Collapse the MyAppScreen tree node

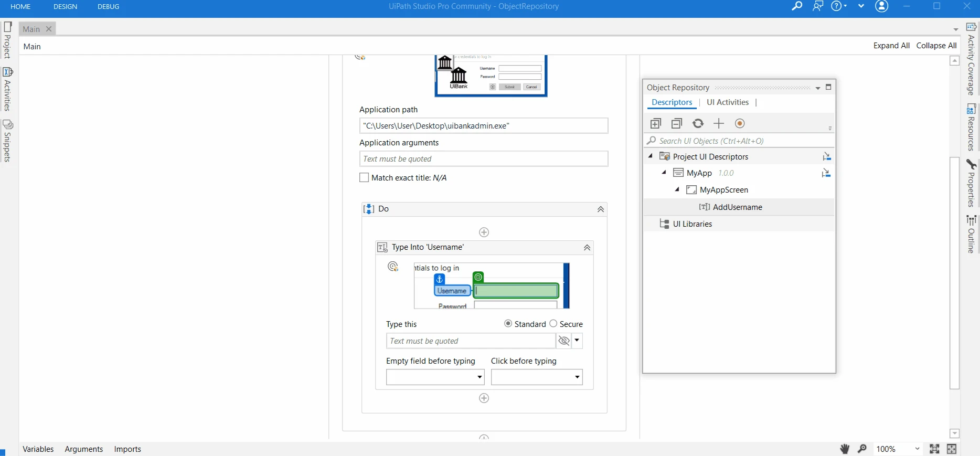pos(677,189)
